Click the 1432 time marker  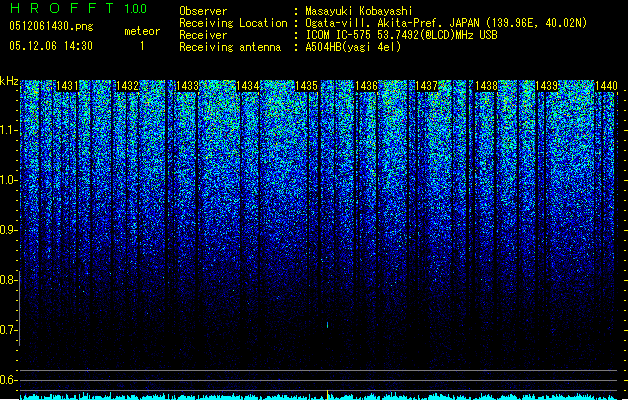point(127,86)
